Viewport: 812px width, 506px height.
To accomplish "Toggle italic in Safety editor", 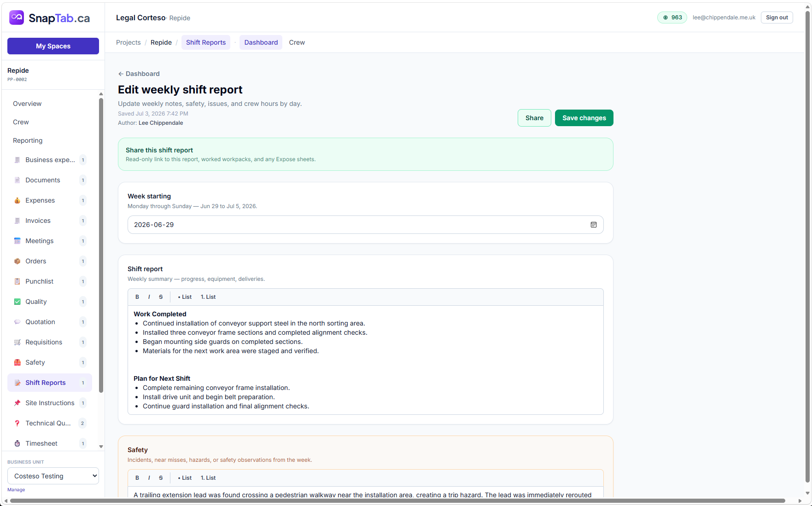I will click(x=149, y=478).
